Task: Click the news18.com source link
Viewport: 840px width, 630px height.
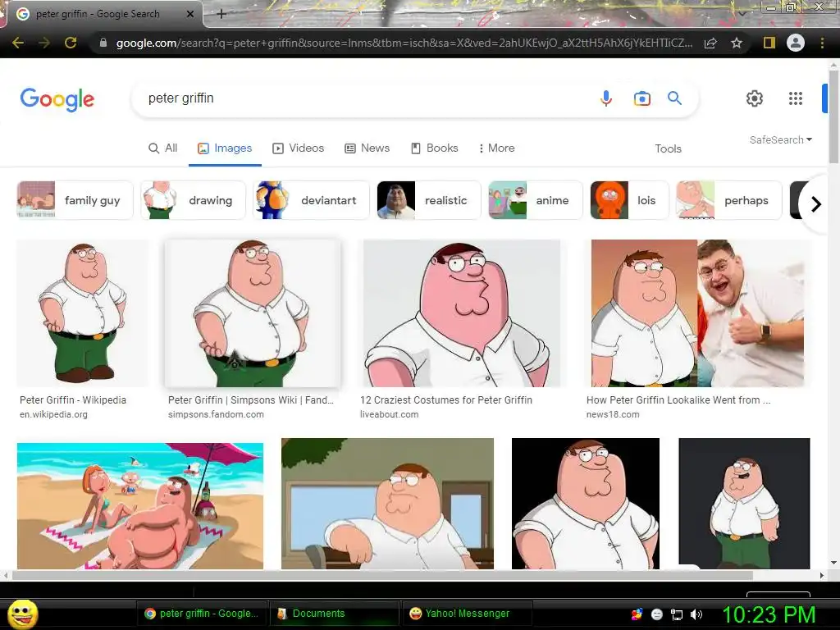Action: click(x=613, y=414)
